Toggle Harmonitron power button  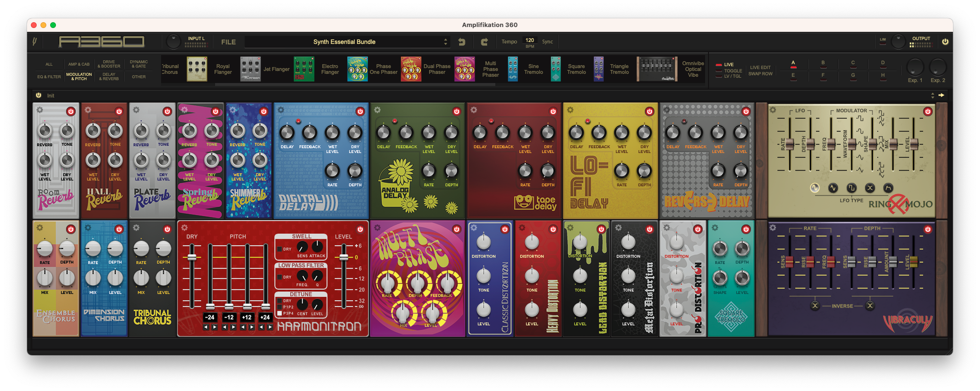point(360,229)
